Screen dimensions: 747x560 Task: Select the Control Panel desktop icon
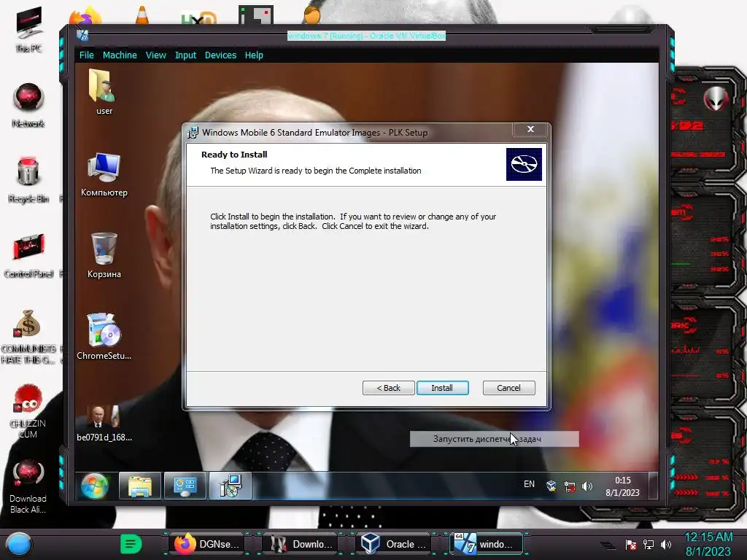(x=28, y=256)
